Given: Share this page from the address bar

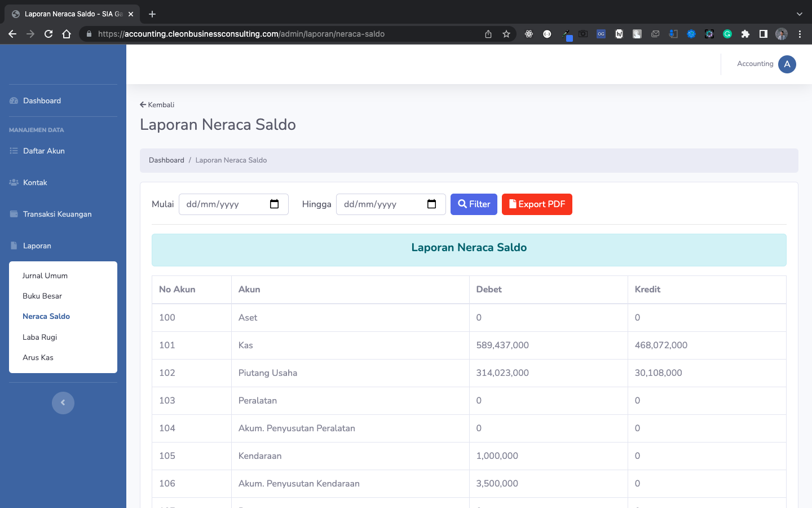Looking at the screenshot, I should [x=488, y=34].
